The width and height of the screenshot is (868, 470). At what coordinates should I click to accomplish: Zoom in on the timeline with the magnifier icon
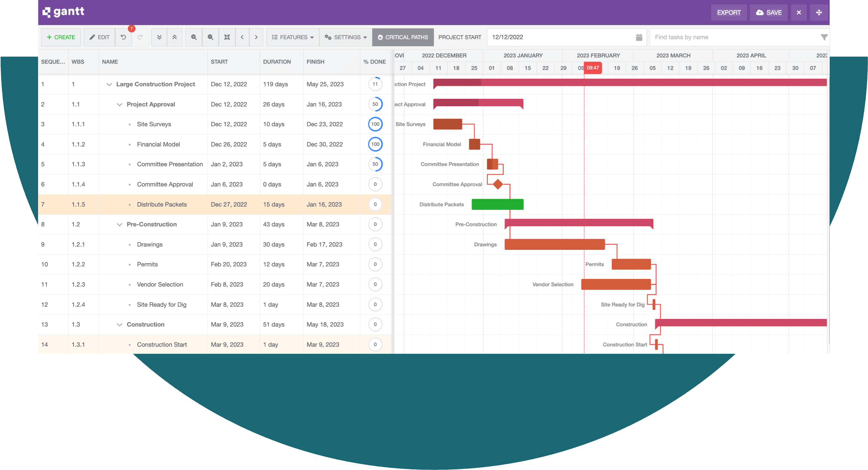tap(193, 37)
